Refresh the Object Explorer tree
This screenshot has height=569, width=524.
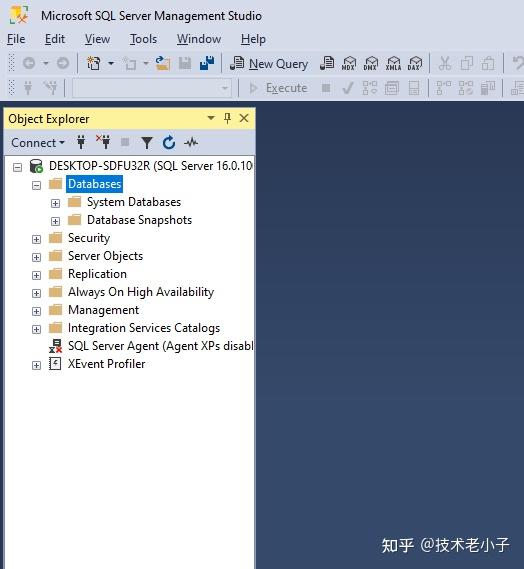point(169,143)
